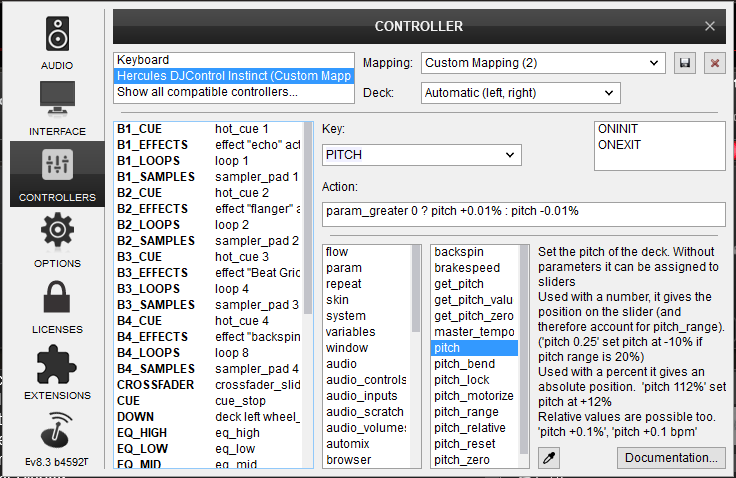This screenshot has height=478, width=736.
Task: Open the Options gear section
Action: point(57,240)
